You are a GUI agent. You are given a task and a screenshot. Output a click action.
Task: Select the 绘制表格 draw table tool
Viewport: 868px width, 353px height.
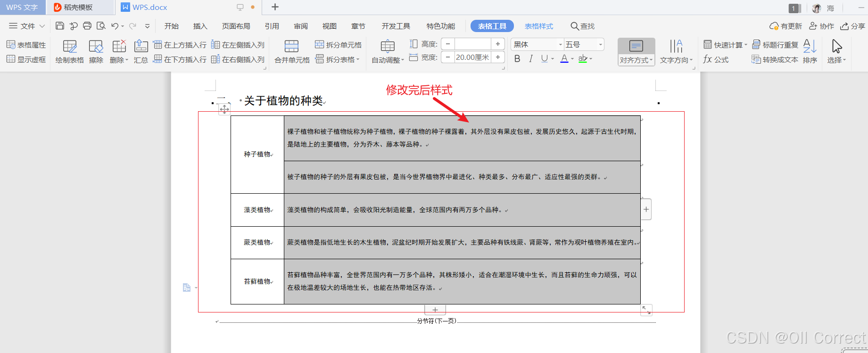coord(70,52)
